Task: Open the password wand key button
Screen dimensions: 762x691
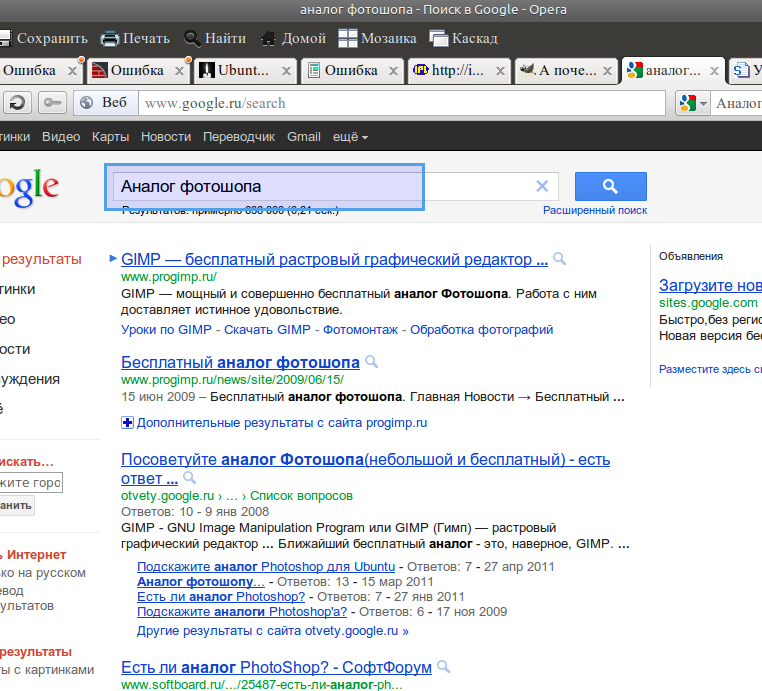Action: pyautogui.click(x=52, y=103)
